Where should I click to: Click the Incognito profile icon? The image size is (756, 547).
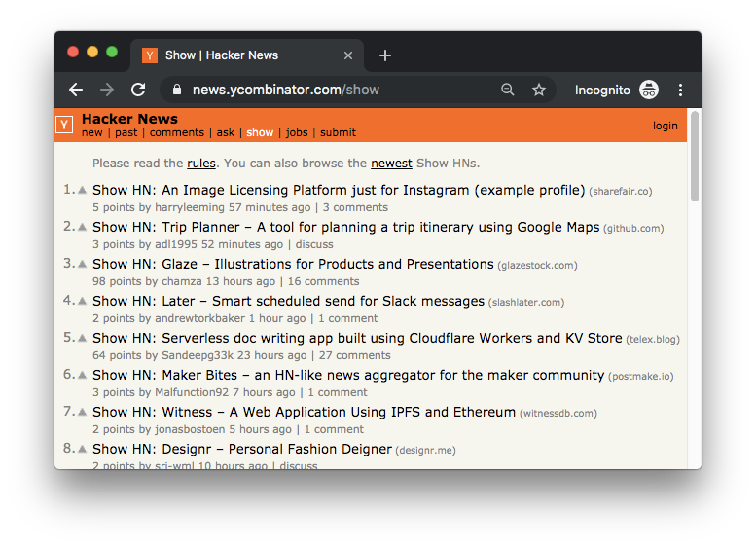point(649,90)
